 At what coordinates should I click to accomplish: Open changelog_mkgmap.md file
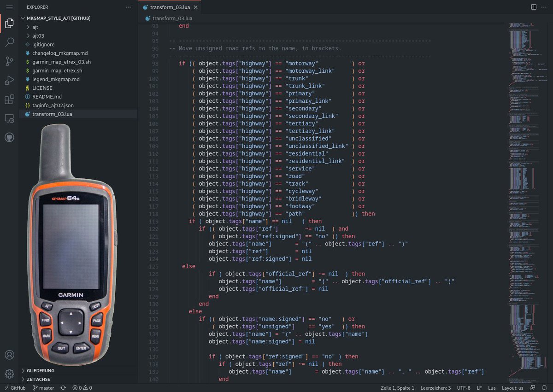(x=78, y=53)
